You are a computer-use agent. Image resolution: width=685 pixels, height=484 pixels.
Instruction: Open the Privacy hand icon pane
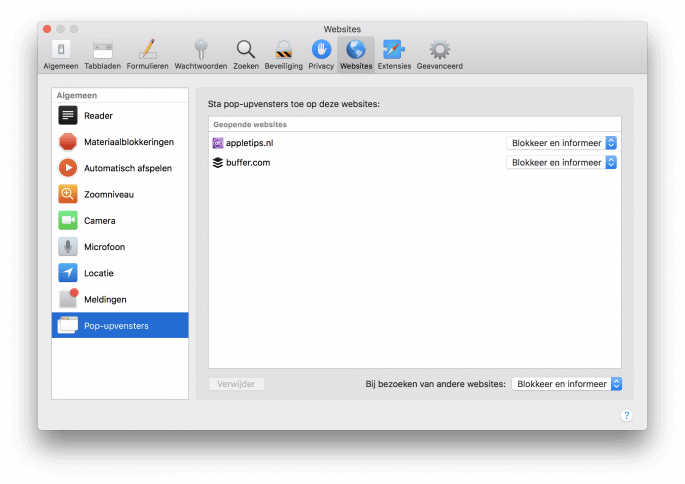coord(321,55)
